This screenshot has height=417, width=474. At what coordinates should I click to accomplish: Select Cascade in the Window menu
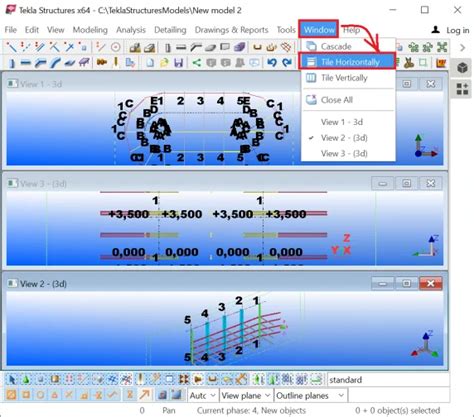[348, 46]
